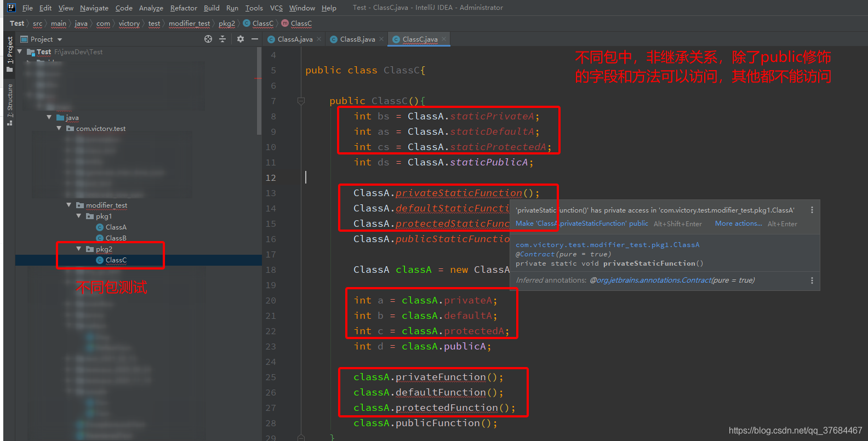Open Project panel settings gear
The width and height of the screenshot is (868, 441).
coord(240,39)
